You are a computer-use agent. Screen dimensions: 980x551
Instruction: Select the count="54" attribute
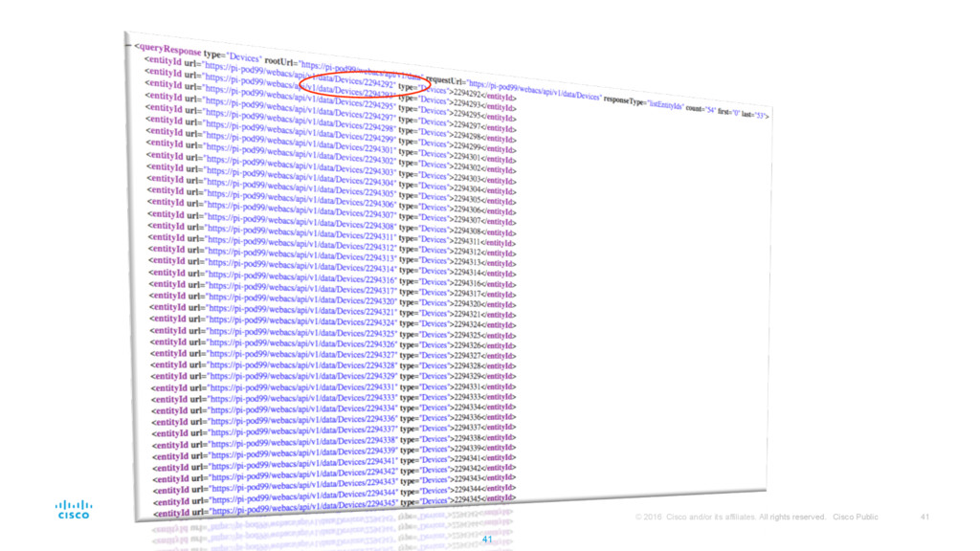click(701, 108)
